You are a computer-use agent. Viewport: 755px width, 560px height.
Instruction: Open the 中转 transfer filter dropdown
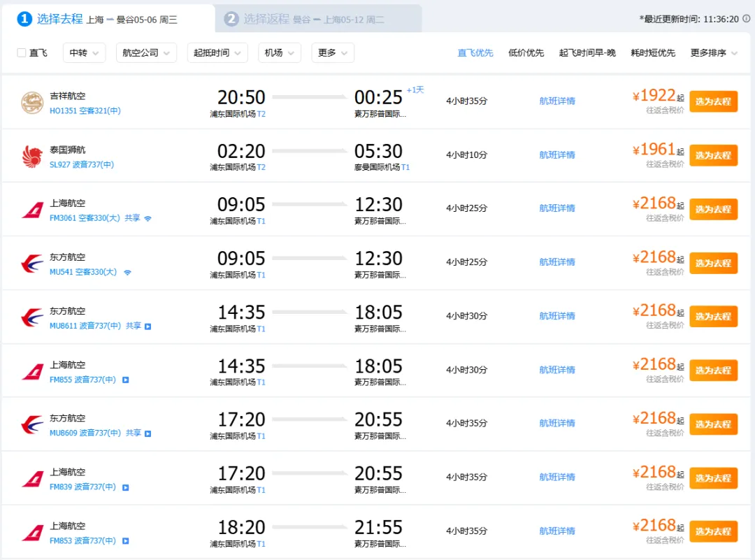point(85,53)
